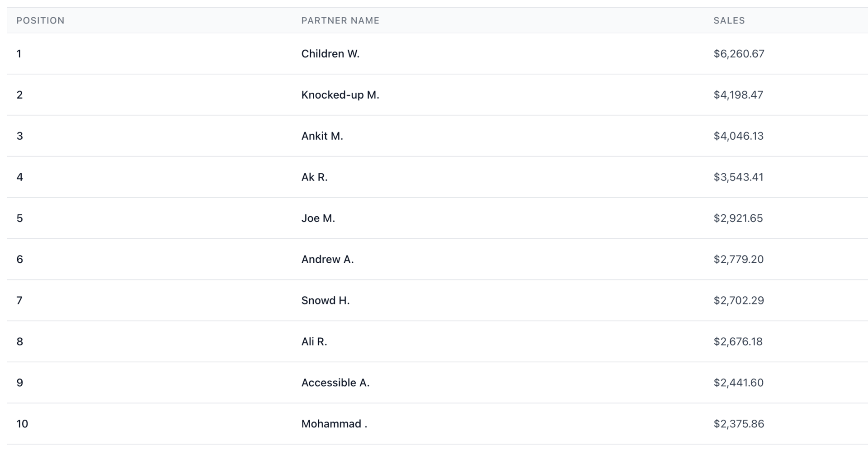The image size is (868, 450).
Task: Select partner name Mohammad .
Action: click(334, 424)
